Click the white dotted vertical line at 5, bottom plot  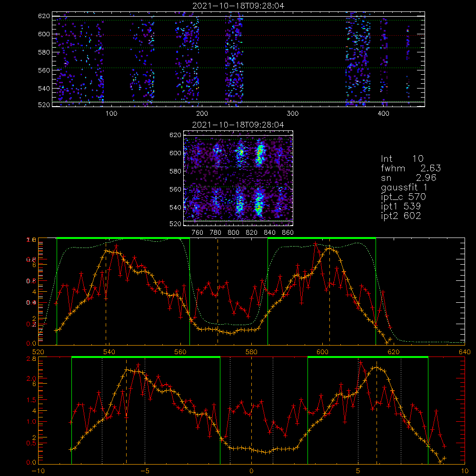(358, 410)
